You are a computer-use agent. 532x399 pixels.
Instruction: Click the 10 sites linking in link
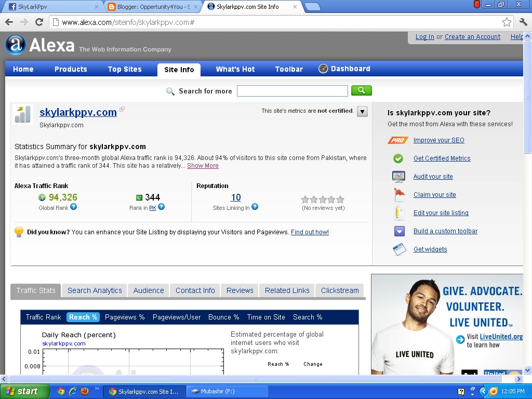pyautogui.click(x=236, y=197)
